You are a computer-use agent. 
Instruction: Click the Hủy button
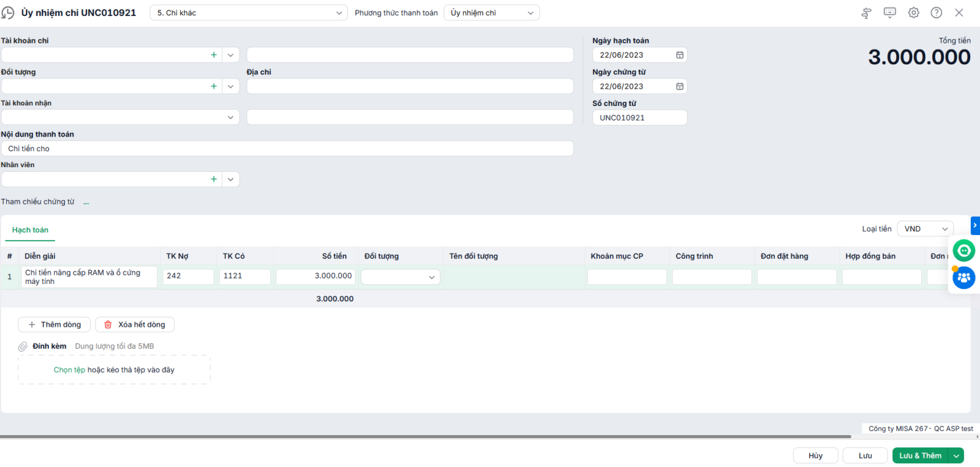coord(815,456)
